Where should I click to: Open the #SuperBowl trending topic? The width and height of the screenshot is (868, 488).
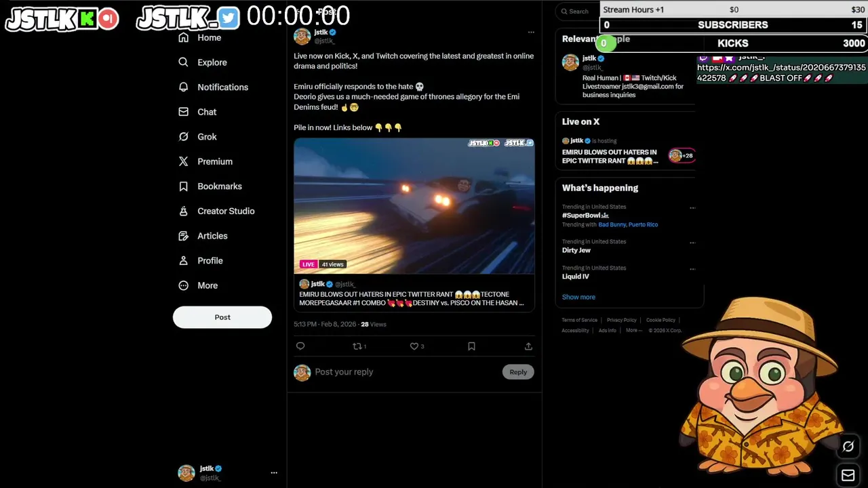point(585,216)
